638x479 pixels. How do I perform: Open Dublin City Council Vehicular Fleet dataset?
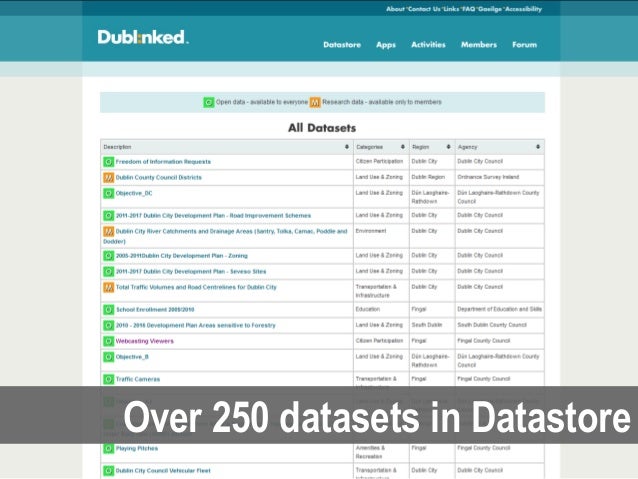163,471
